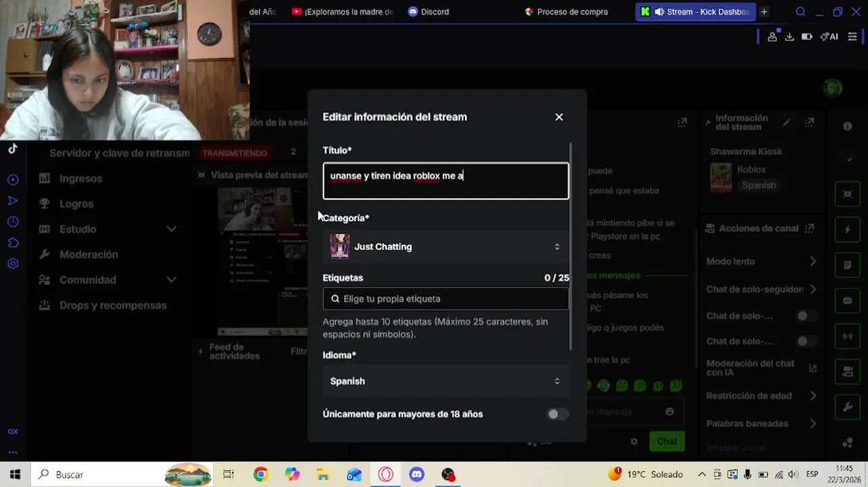This screenshot has width=868, height=487.
Task: Focus the Elige tu propia etiqueta field
Action: click(445, 299)
